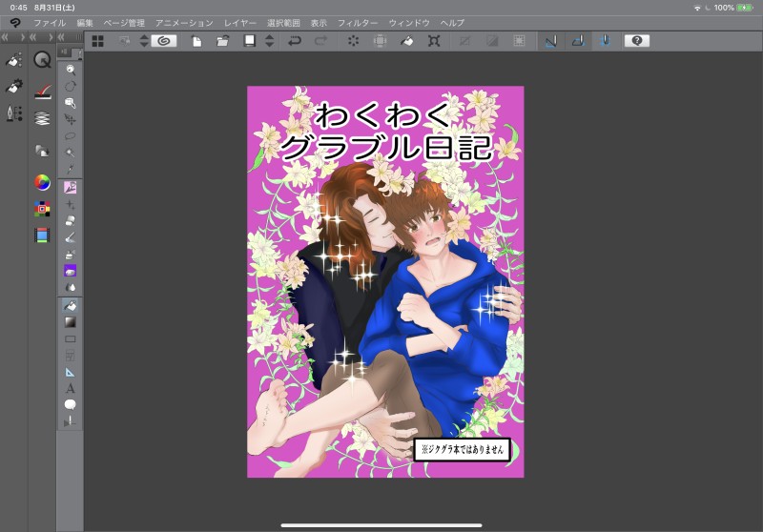Open the Brush Size palette
This screenshot has height=532, width=763.
coord(14,113)
